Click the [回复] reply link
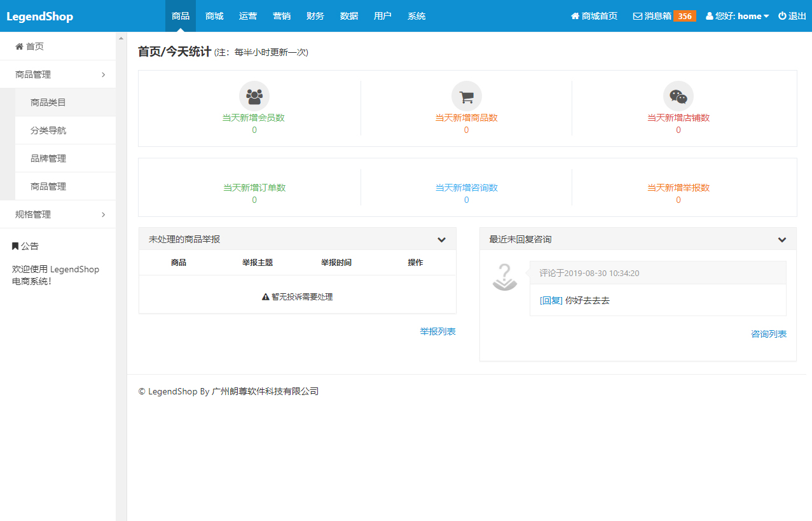This screenshot has height=521, width=812. point(551,300)
